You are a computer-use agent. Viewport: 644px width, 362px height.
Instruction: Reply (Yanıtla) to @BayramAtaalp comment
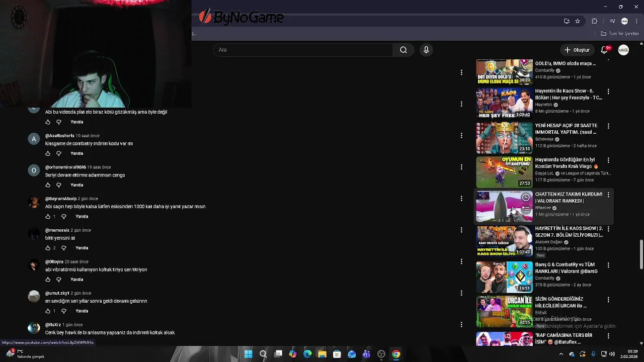82,216
